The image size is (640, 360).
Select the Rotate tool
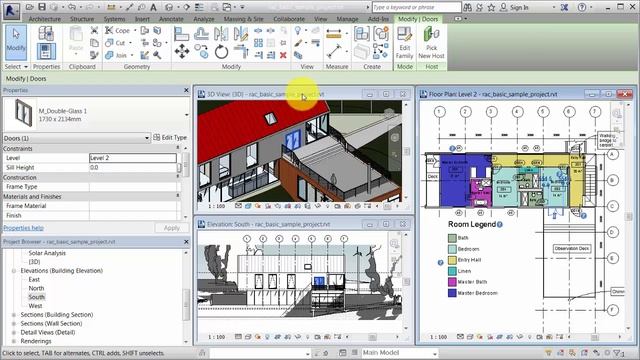[221, 52]
